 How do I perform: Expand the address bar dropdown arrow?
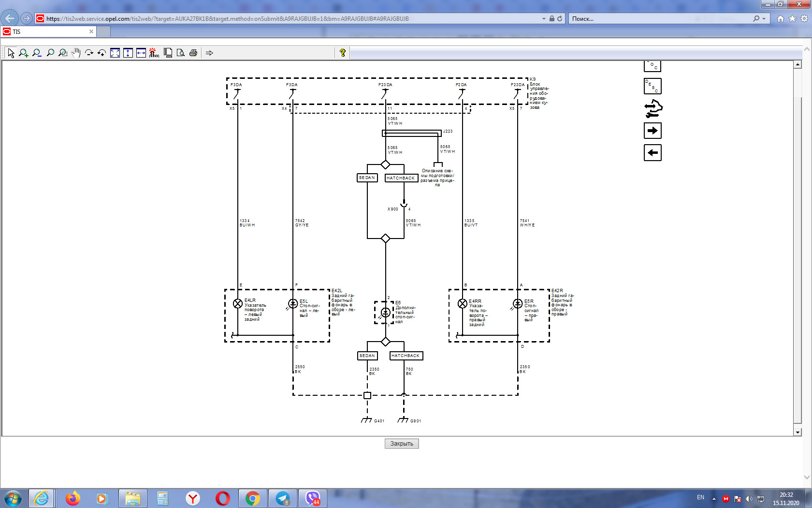tap(544, 18)
